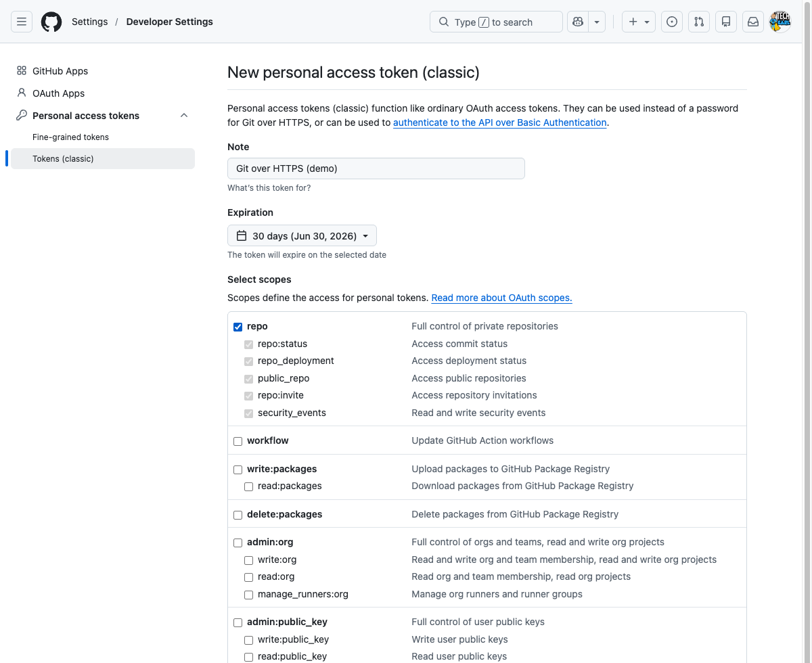Image resolution: width=812 pixels, height=663 pixels.
Task: Toggle the repo:status checkbox
Action: [248, 344]
